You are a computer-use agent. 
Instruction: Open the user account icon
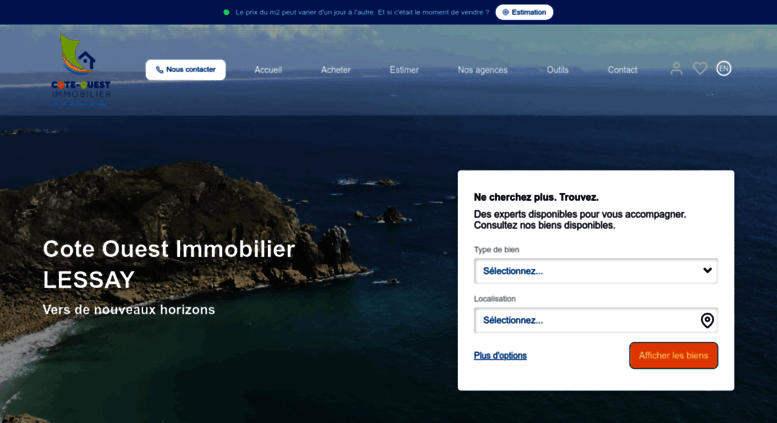point(676,68)
